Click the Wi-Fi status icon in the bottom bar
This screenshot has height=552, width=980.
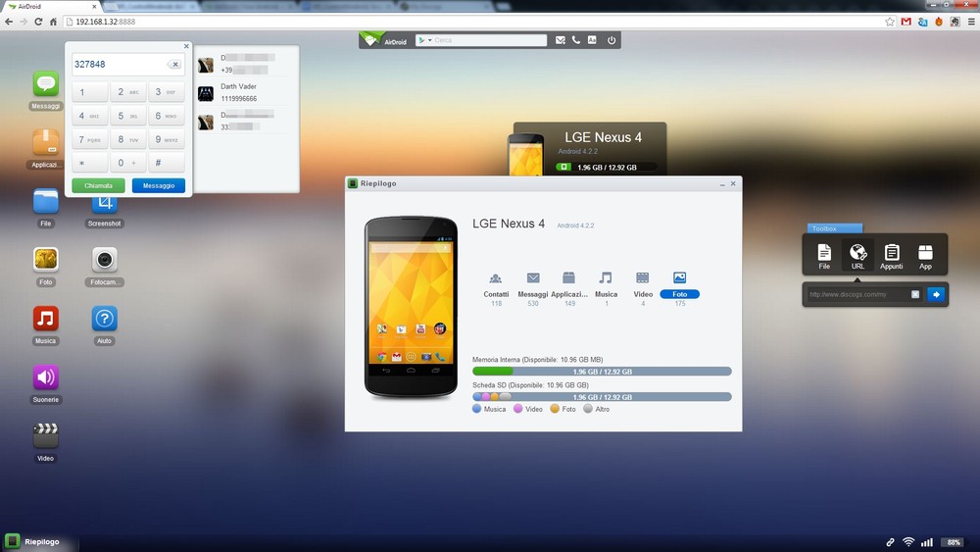point(908,542)
